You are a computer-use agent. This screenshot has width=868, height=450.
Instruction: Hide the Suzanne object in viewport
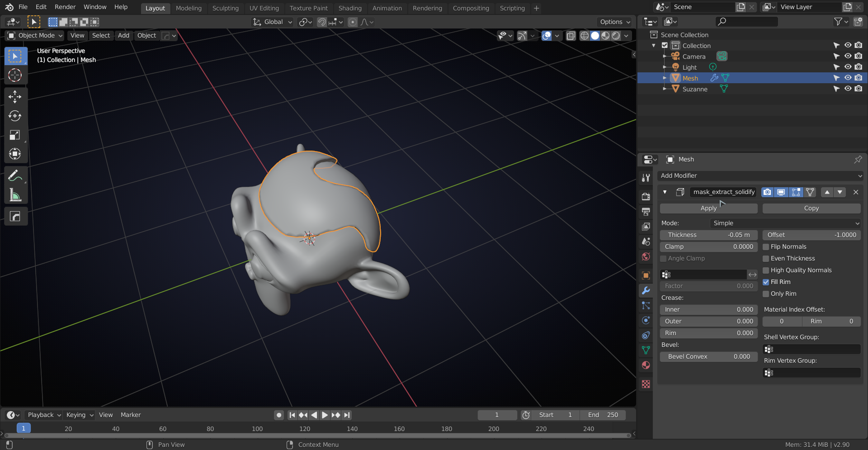[x=848, y=89]
